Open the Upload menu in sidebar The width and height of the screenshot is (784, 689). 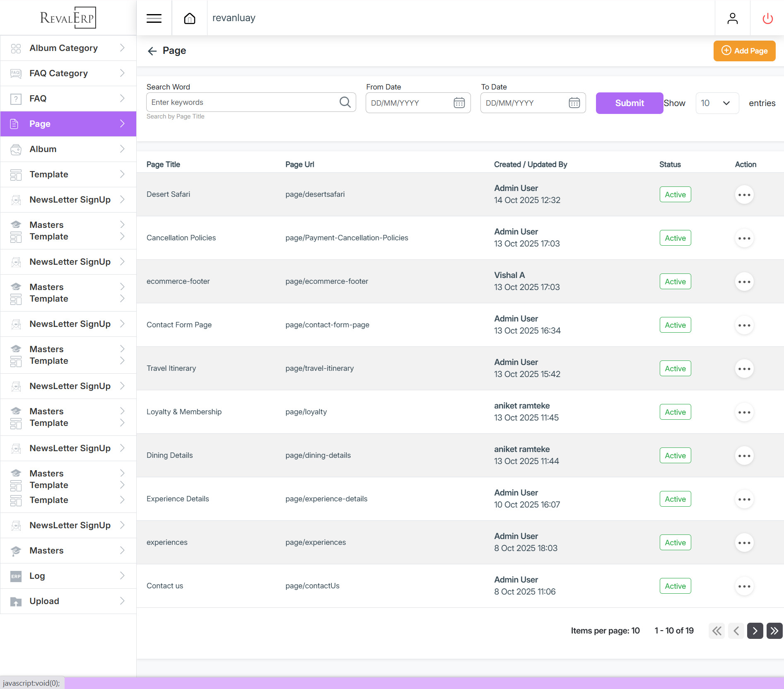coord(68,601)
